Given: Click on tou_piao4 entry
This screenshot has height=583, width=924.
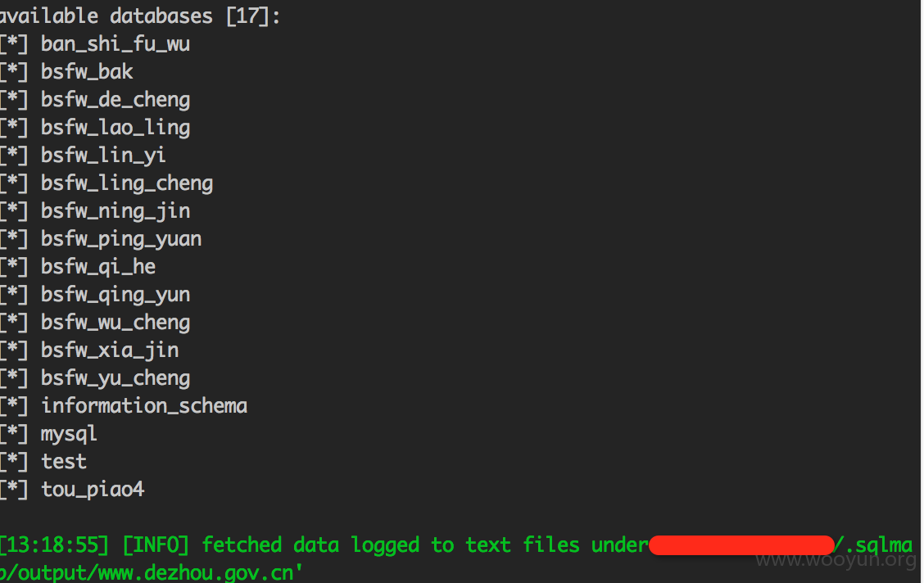Looking at the screenshot, I should click(93, 490).
